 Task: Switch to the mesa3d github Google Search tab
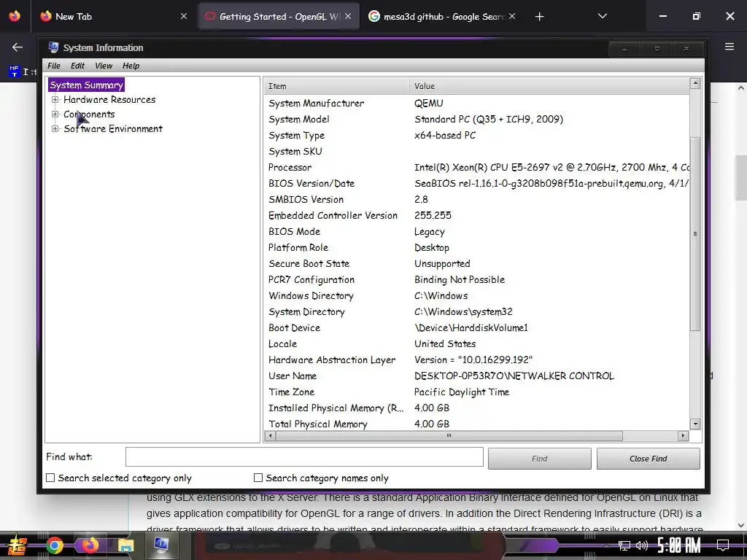coord(443,16)
